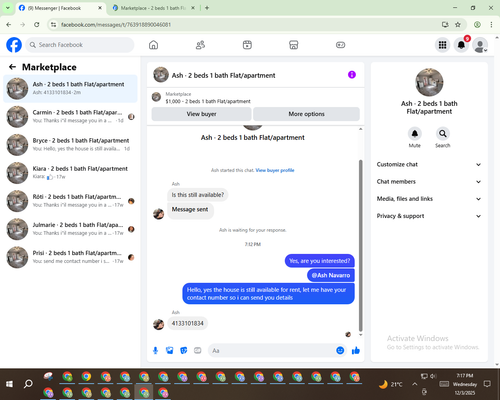Record a voice clip with microphone icon
This screenshot has height=400, width=500.
[155, 350]
